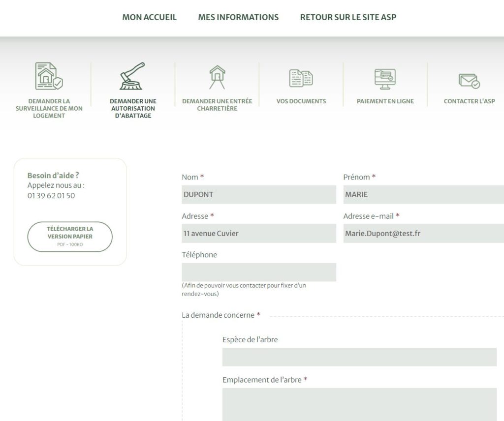Click the Adresse e-mail input field
Viewport: 504px width, 421px height.
423,234
